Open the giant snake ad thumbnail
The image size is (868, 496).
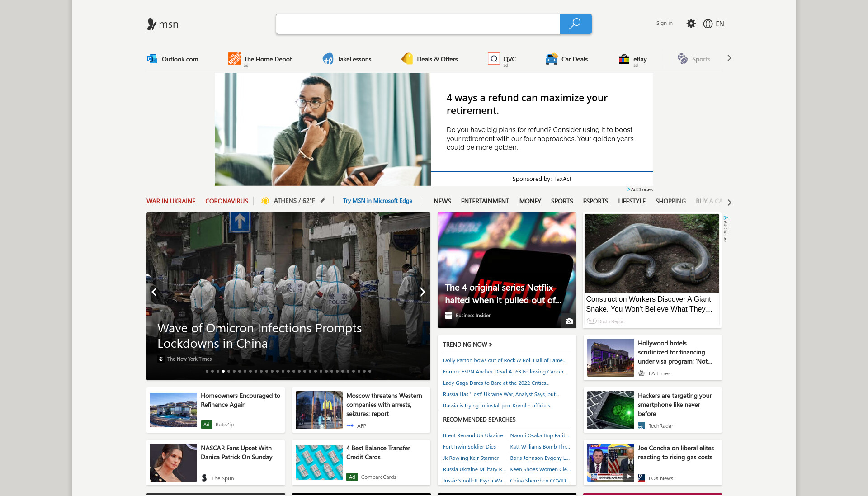point(651,253)
